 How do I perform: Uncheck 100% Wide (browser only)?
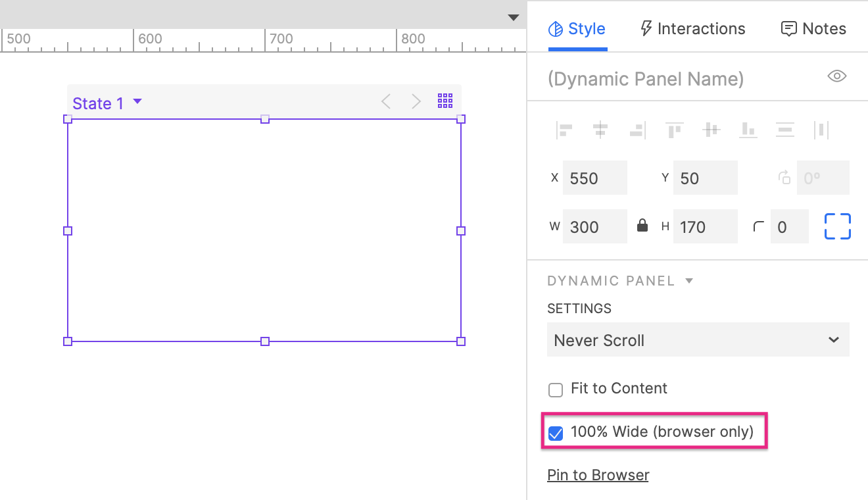click(x=556, y=434)
